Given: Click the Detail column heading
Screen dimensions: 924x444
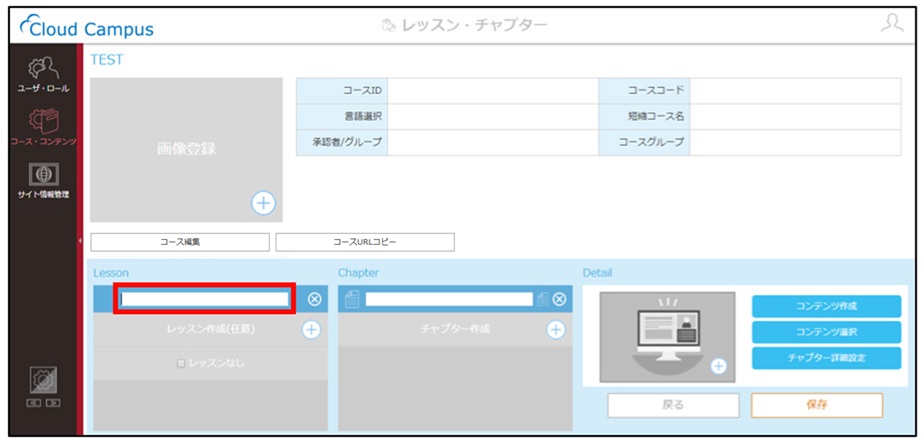Looking at the screenshot, I should point(598,273).
